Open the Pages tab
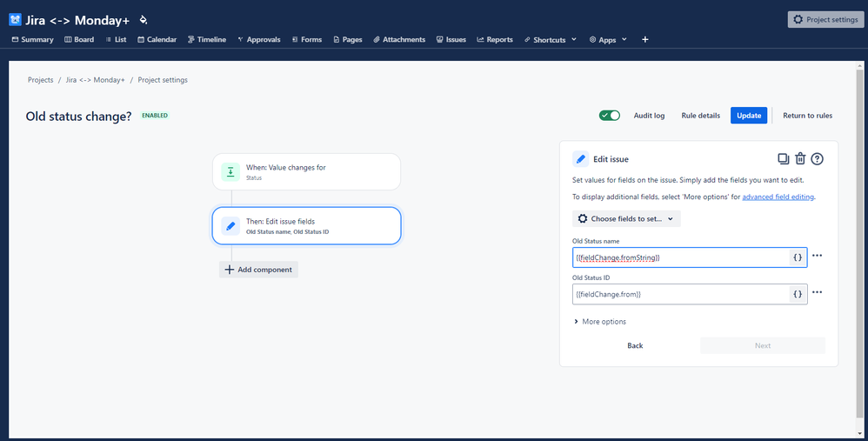Image resolution: width=868 pixels, height=441 pixels. [x=348, y=40]
